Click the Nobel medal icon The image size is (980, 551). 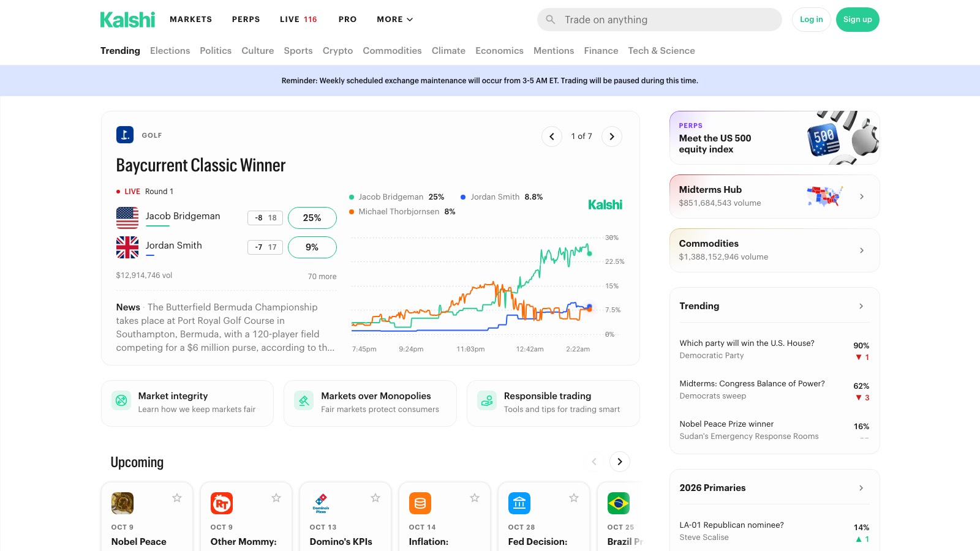pyautogui.click(x=123, y=503)
